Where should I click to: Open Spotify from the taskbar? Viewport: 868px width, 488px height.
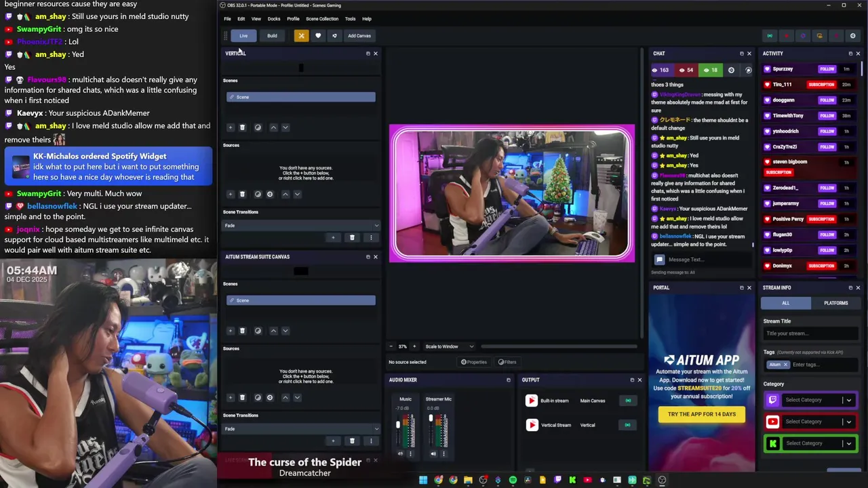click(513, 481)
